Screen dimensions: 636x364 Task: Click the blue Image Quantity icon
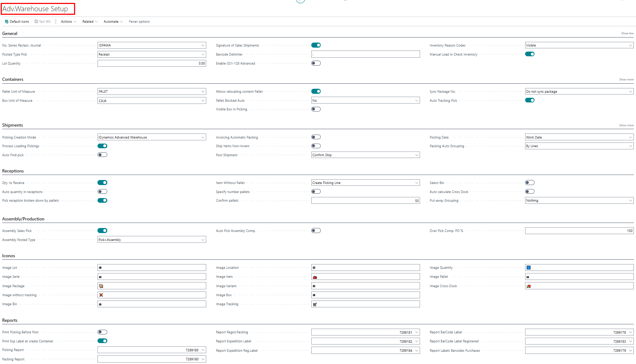528,268
